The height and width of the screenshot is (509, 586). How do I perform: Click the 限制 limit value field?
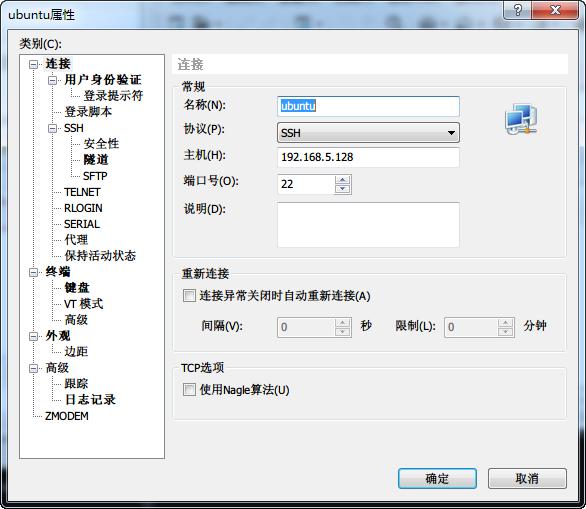pyautogui.click(x=471, y=327)
